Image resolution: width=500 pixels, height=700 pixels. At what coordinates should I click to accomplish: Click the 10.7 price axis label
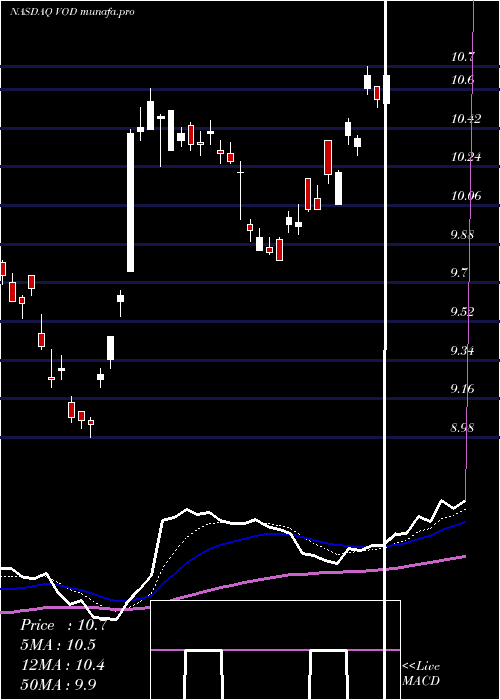tap(462, 57)
